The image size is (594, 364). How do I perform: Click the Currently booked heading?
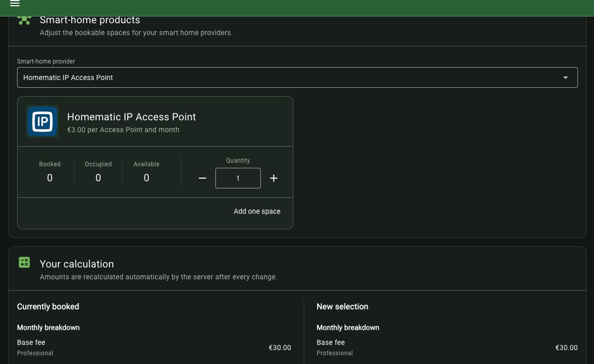pos(48,306)
